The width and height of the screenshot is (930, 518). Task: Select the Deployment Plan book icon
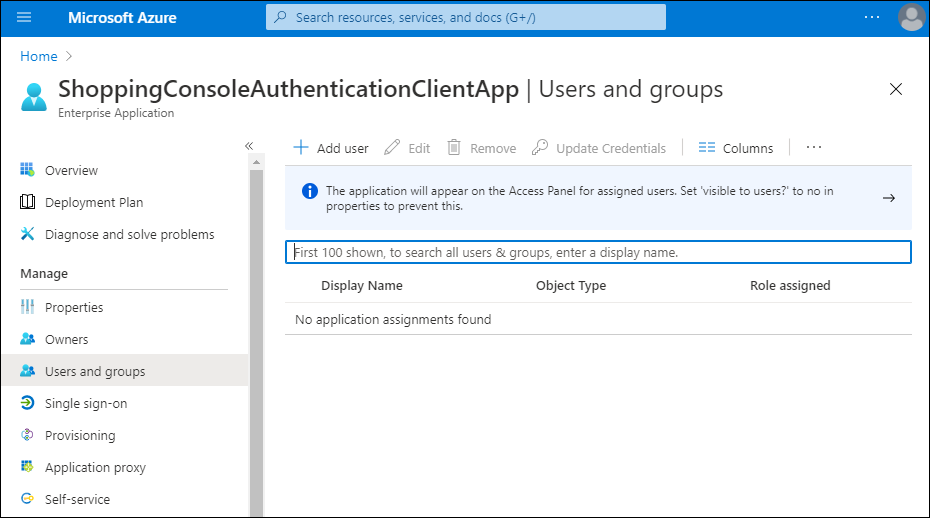tap(28, 202)
